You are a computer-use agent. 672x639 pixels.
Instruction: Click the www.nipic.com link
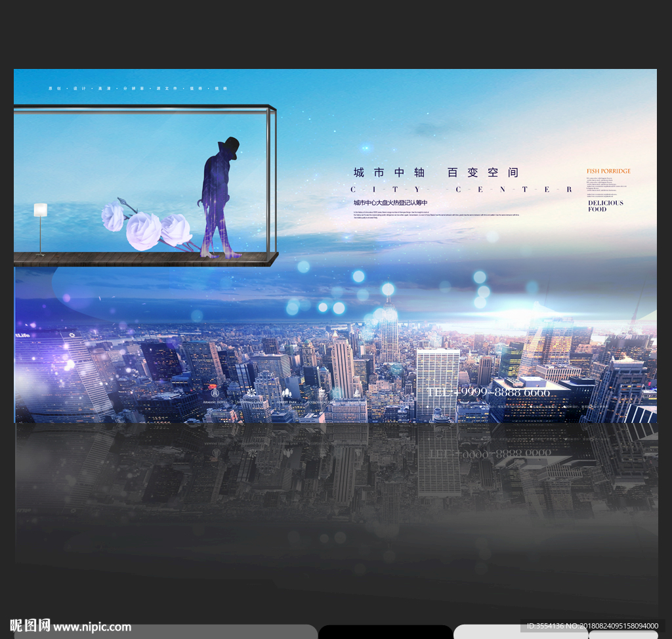pos(92,627)
